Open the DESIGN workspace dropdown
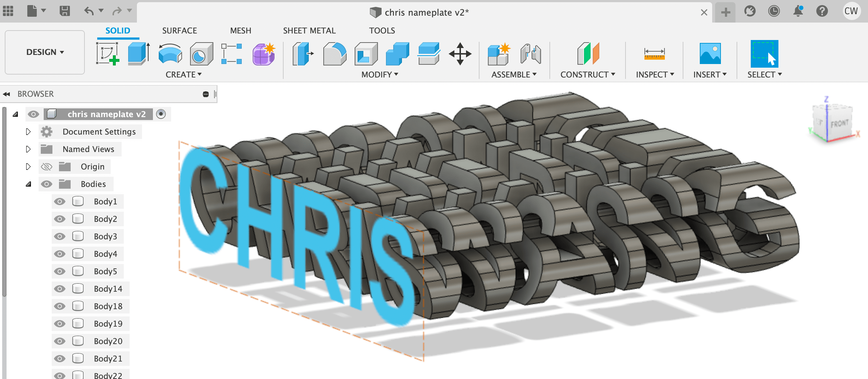The image size is (868, 379). pyautogui.click(x=45, y=52)
